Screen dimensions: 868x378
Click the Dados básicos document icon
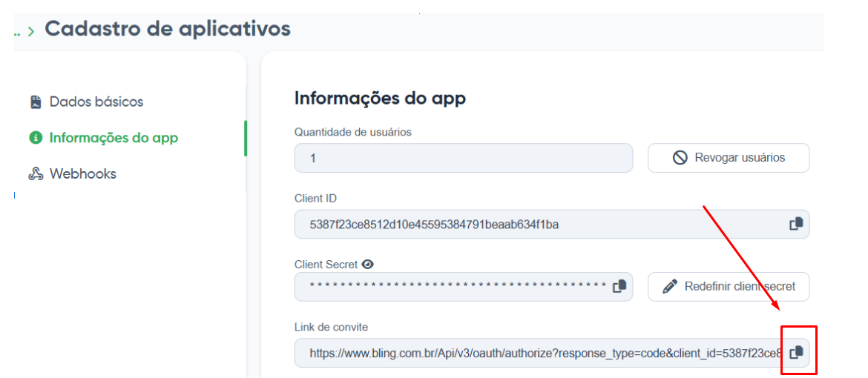(x=36, y=102)
